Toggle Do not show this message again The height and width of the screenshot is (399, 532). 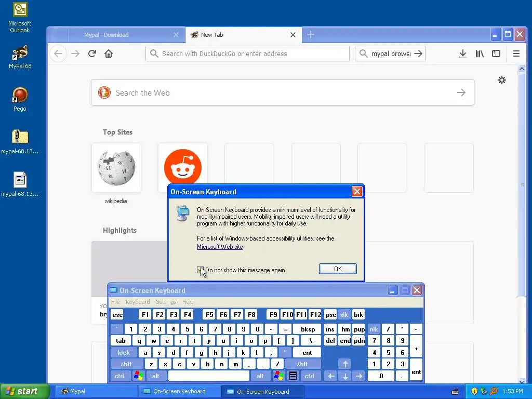(x=200, y=270)
